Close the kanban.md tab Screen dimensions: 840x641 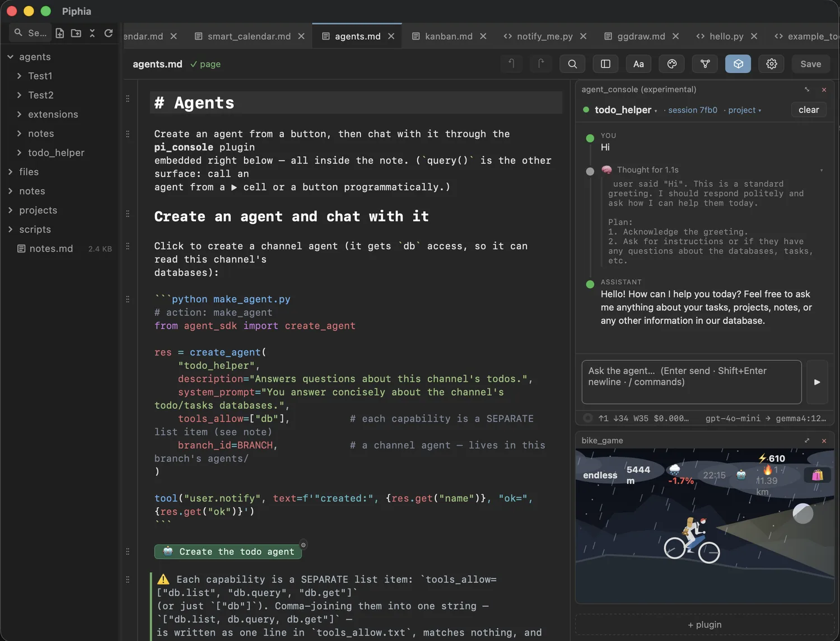(483, 36)
